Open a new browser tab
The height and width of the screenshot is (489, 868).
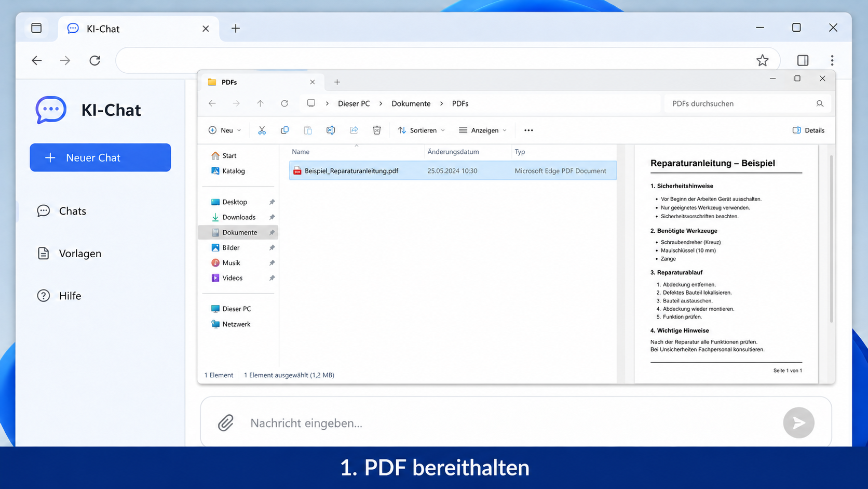pyautogui.click(x=236, y=29)
